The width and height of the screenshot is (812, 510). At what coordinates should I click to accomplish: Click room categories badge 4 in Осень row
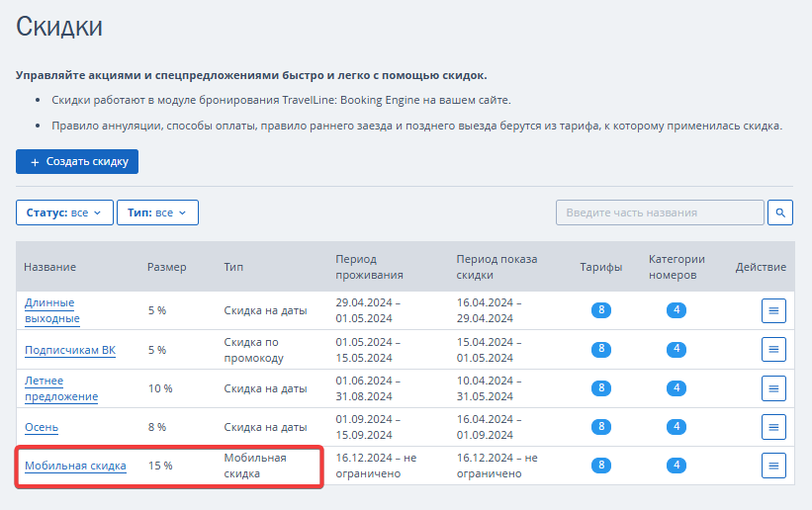677,427
